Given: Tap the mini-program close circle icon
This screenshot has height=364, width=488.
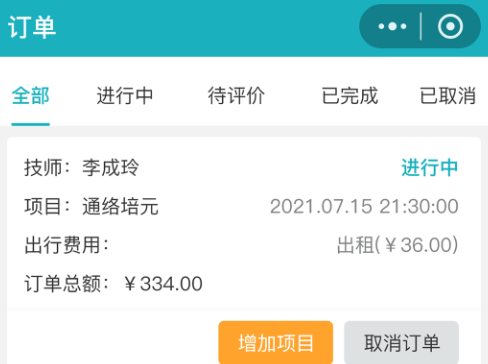Looking at the screenshot, I should (450, 26).
